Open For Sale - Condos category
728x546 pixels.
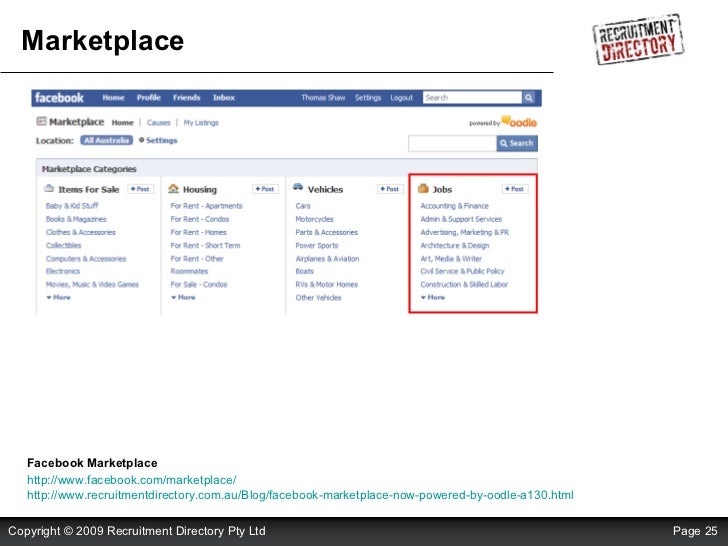(x=199, y=284)
